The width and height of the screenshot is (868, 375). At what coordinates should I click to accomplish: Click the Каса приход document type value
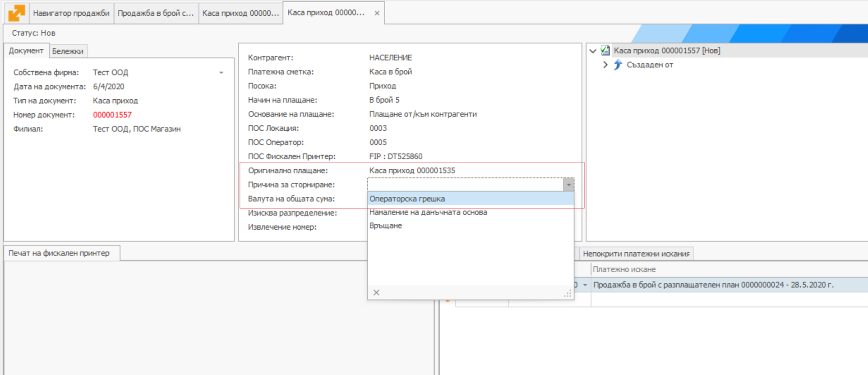[x=115, y=101]
